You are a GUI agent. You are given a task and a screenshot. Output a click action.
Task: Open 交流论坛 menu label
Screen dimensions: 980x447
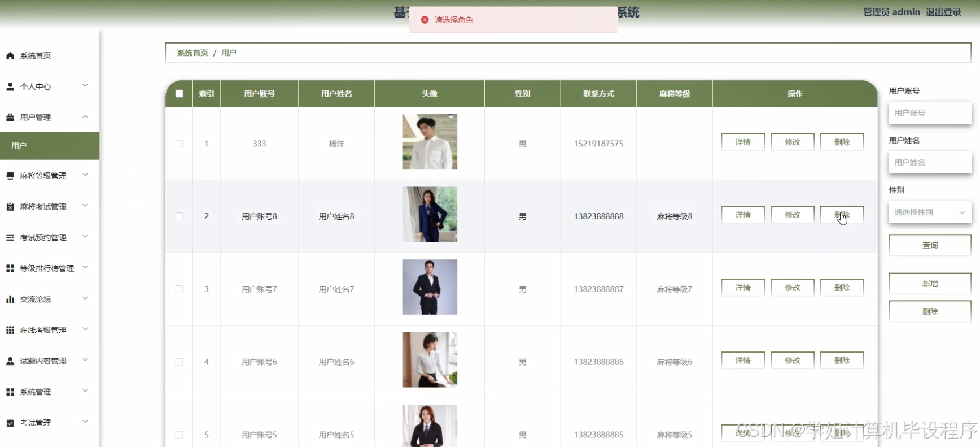tap(36, 300)
